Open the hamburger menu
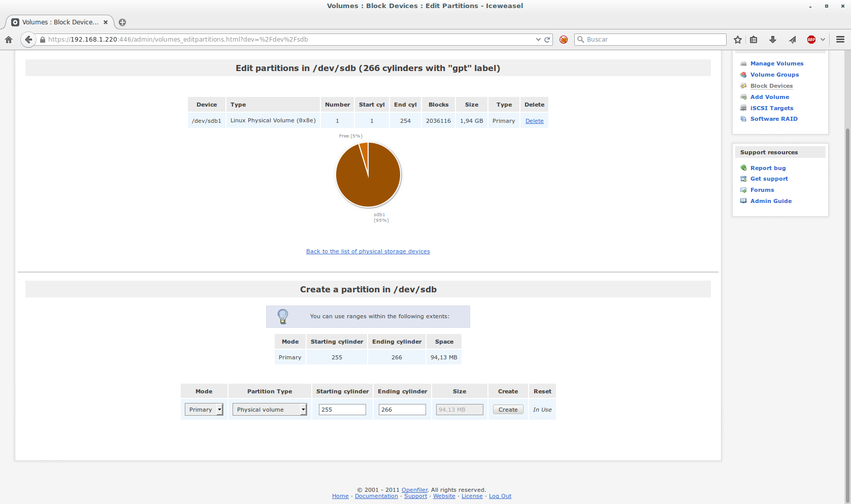Viewport: 851px width, 504px height. pos(840,40)
